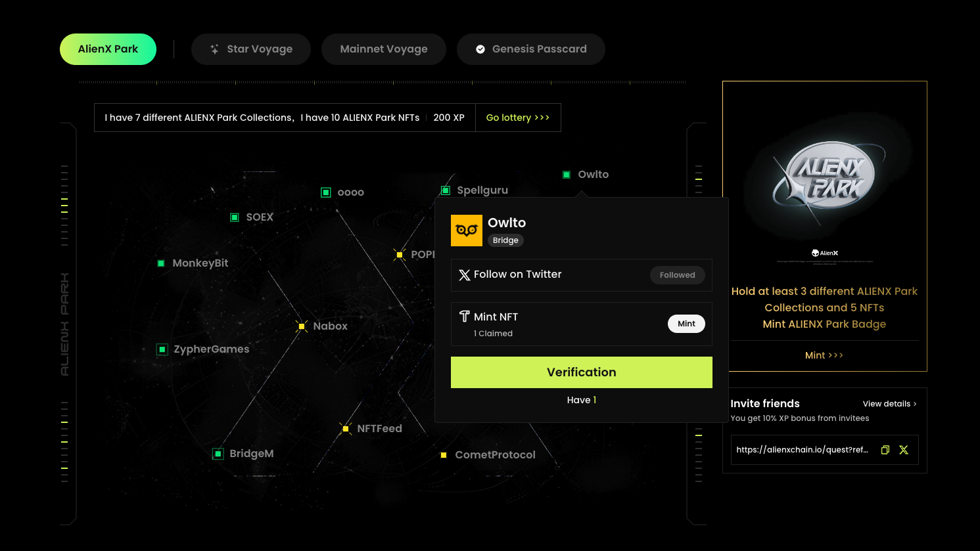
Task: Switch to the Mainnet Voyage tab
Action: click(384, 49)
